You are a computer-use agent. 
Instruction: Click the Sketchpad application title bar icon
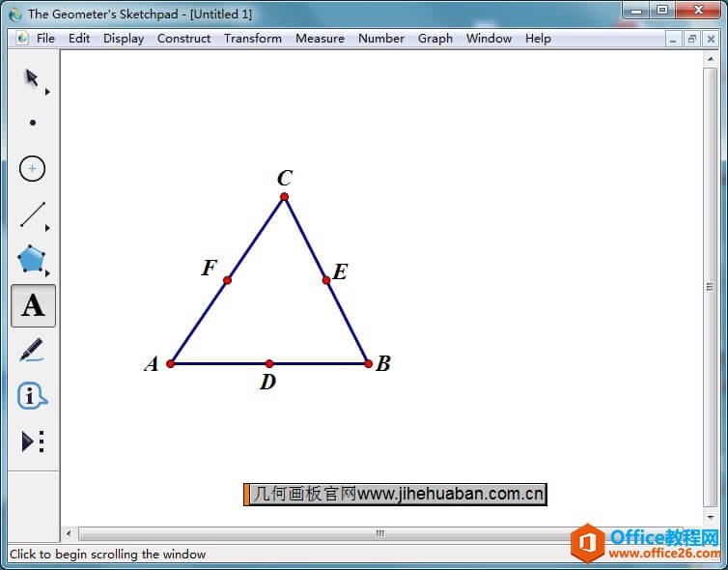15,14
